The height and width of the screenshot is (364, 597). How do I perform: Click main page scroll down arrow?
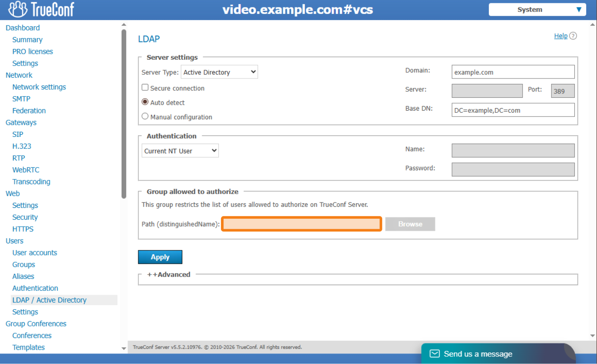[593, 336]
